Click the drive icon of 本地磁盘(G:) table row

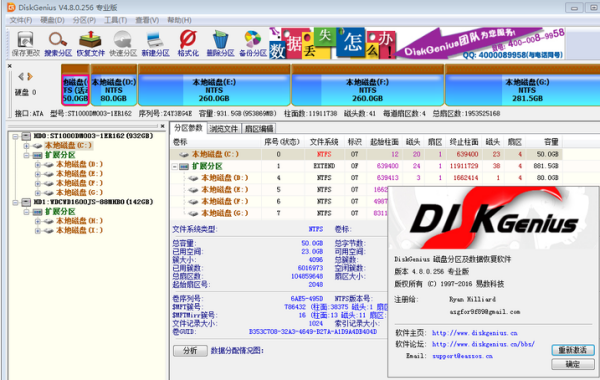[194, 213]
